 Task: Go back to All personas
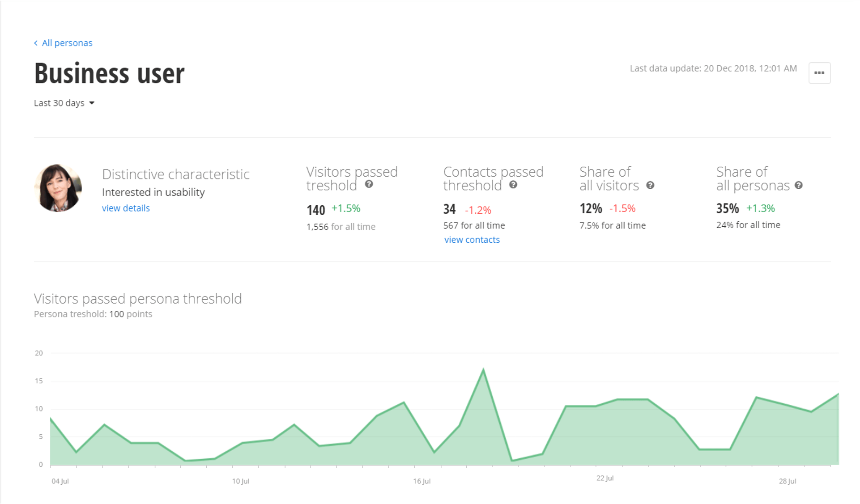tap(67, 43)
